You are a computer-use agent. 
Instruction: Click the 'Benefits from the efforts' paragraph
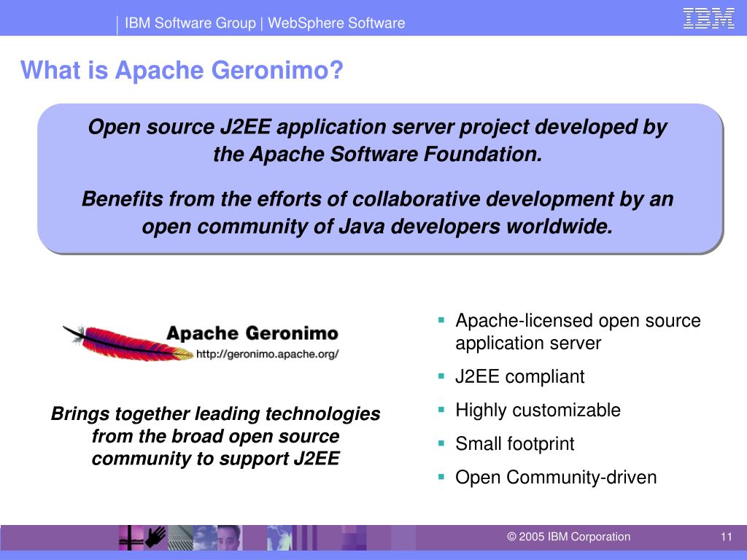377,212
